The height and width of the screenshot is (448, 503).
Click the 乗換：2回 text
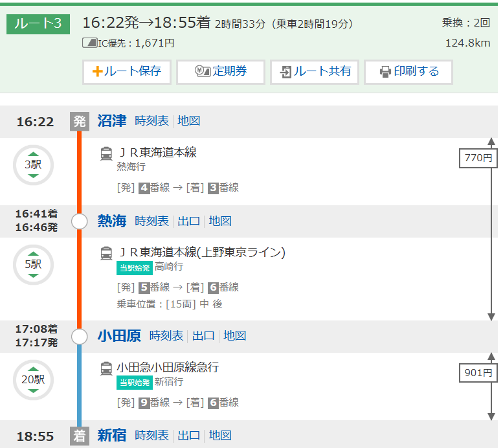click(x=466, y=23)
